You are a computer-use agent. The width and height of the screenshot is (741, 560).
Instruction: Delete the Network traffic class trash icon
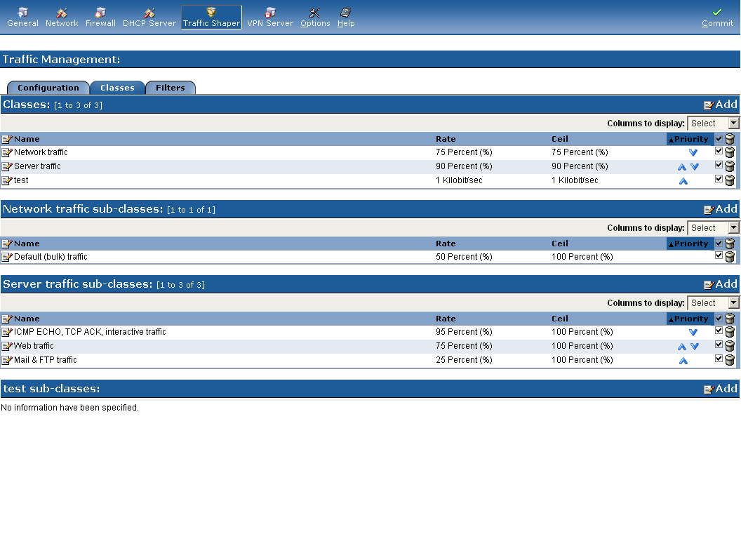click(x=730, y=153)
